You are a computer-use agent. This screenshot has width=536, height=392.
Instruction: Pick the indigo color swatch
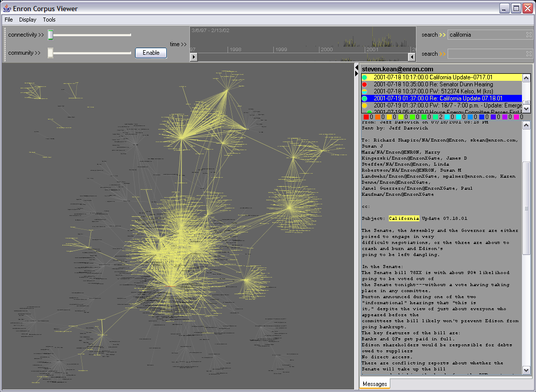click(x=493, y=117)
